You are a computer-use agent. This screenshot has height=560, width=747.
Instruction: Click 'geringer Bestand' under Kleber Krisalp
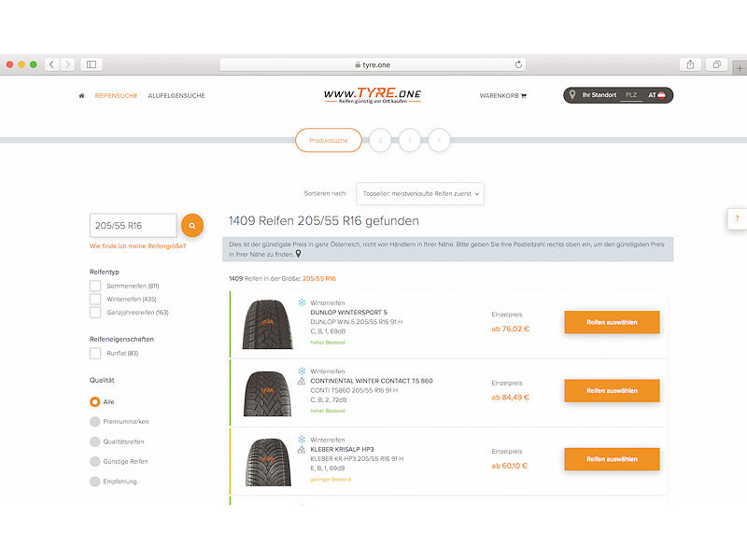tap(331, 480)
